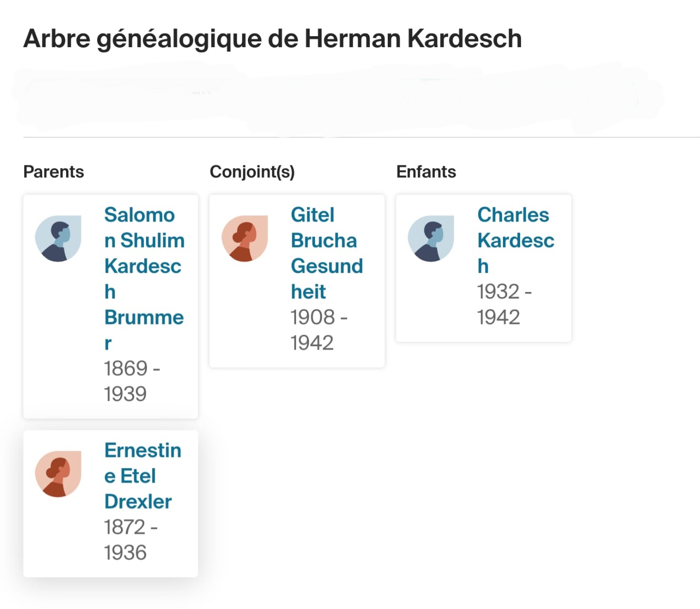This screenshot has height=609, width=700.
Task: Click the Drexler surname in the mother's card
Action: pos(138,501)
